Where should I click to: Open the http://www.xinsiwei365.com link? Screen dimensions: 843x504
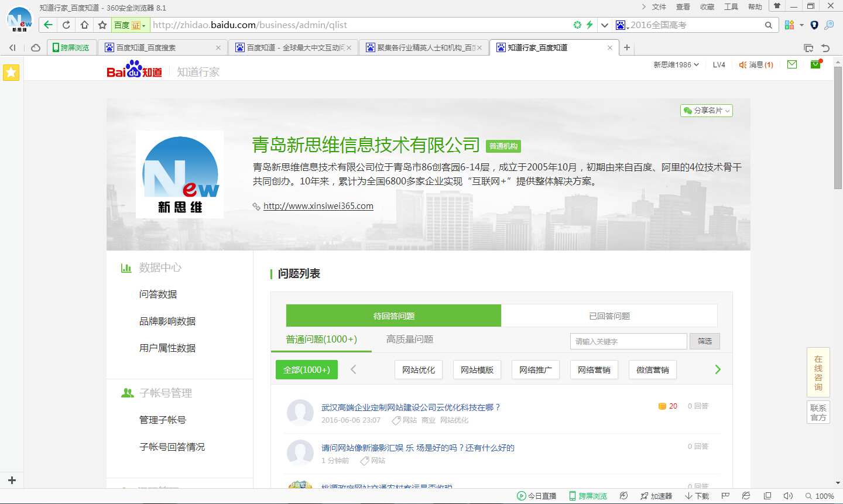click(318, 206)
